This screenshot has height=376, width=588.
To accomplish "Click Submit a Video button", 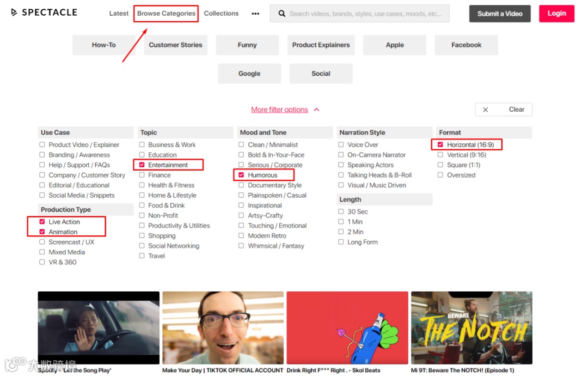I will 499,14.
